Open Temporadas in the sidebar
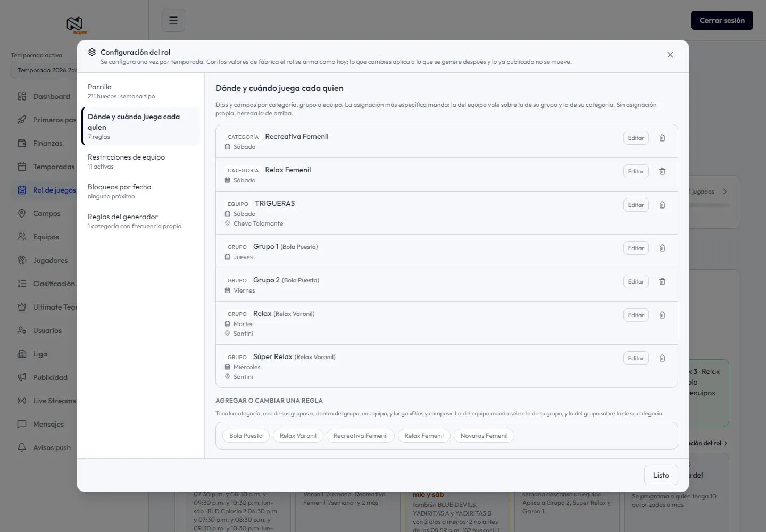The height and width of the screenshot is (532, 766). point(44,167)
